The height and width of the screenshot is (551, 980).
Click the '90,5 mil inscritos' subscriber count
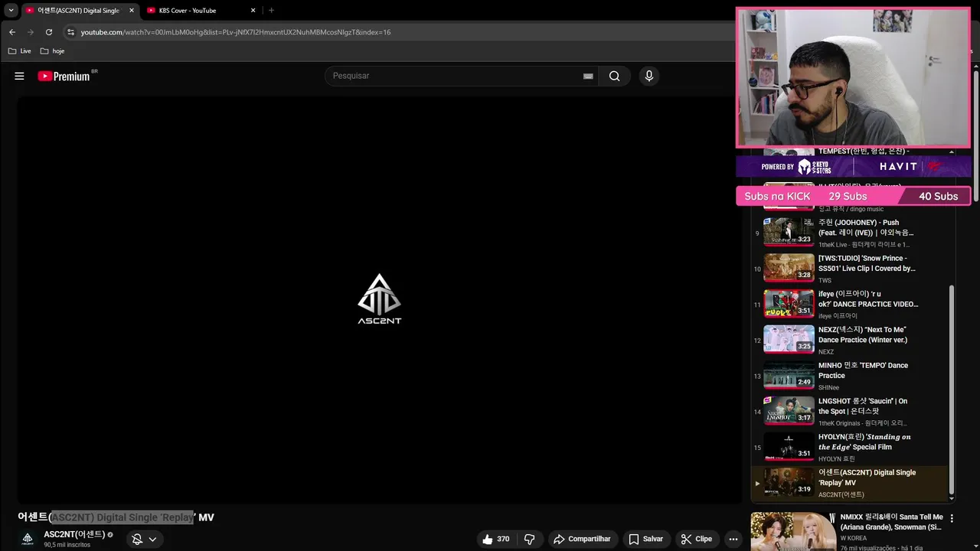(67, 545)
